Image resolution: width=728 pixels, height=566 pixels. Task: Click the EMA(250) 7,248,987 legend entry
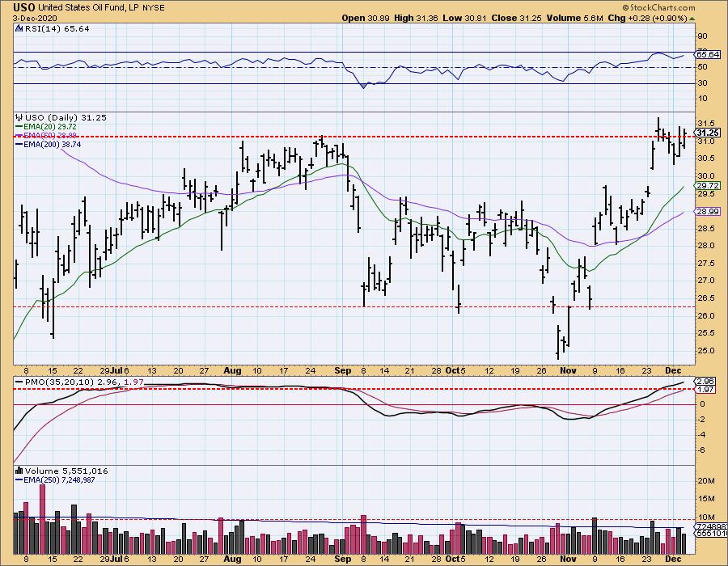[55, 479]
